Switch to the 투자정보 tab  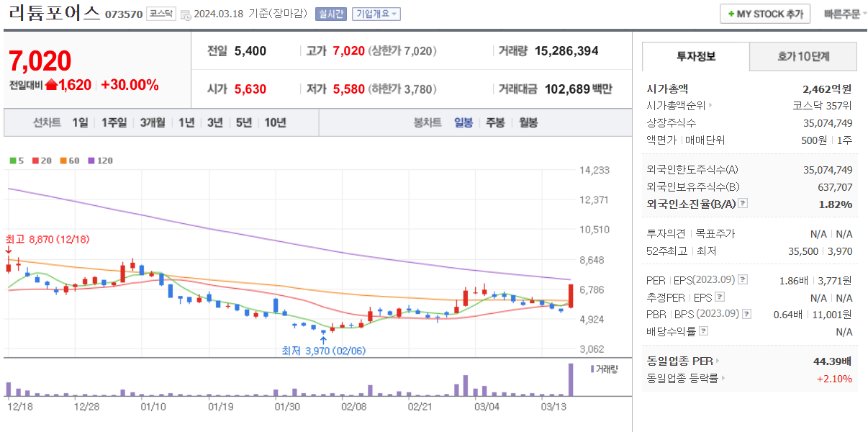tap(695, 56)
